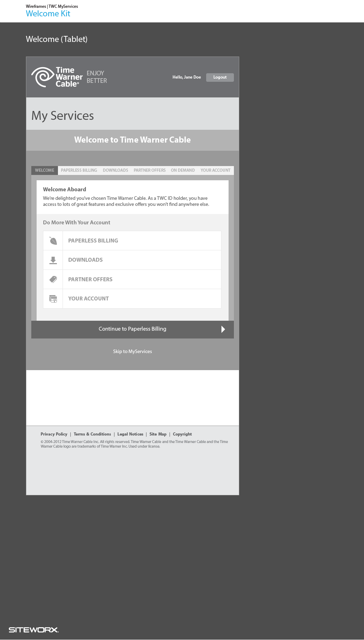Continue to Paperless Billing
The image size is (364, 640).
(x=133, y=330)
